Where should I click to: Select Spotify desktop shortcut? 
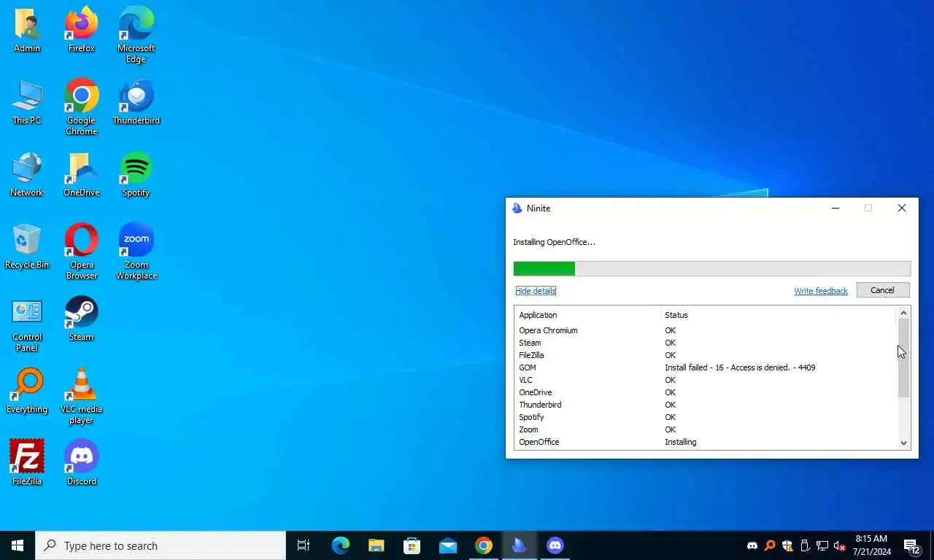[136, 175]
